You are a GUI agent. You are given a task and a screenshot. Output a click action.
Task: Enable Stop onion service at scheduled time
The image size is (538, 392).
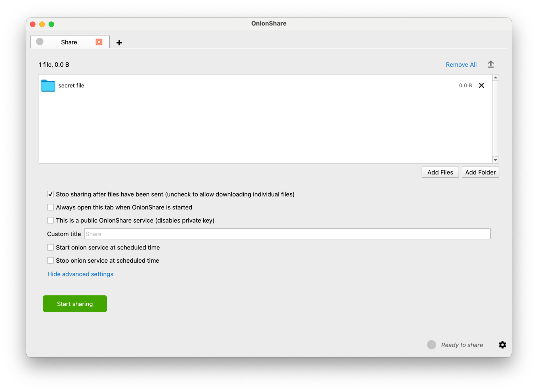coord(50,260)
